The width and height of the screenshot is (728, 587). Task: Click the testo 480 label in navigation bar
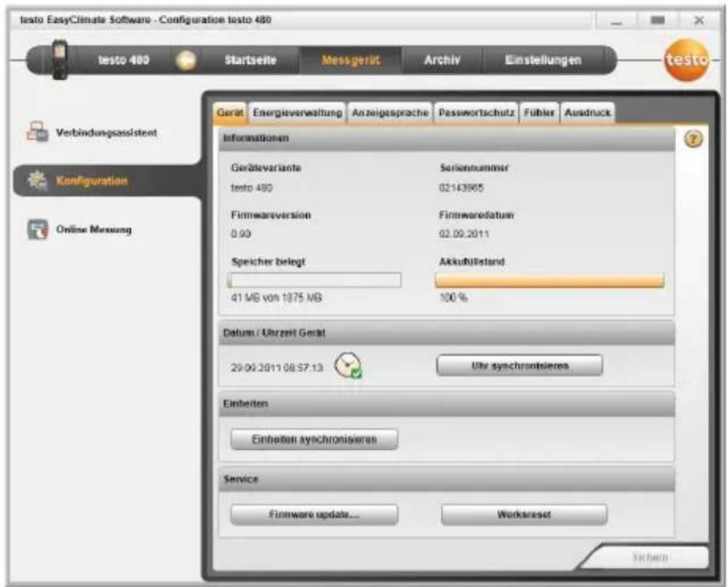123,60
